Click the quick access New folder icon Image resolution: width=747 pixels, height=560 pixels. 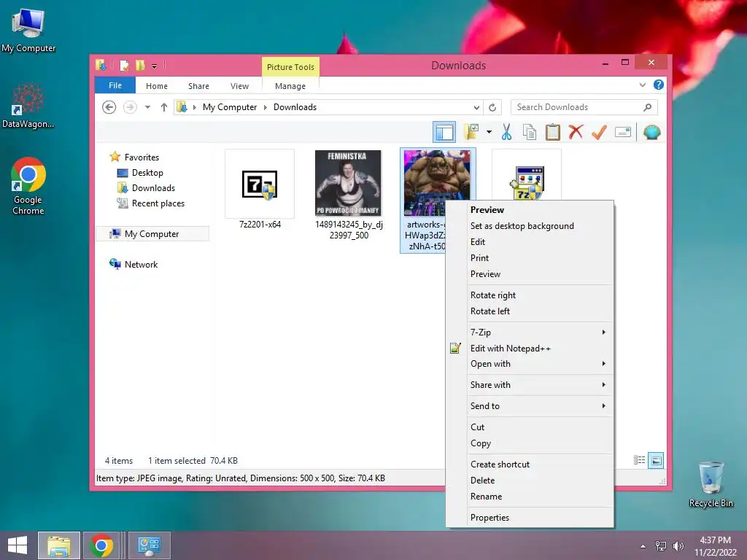pos(140,65)
